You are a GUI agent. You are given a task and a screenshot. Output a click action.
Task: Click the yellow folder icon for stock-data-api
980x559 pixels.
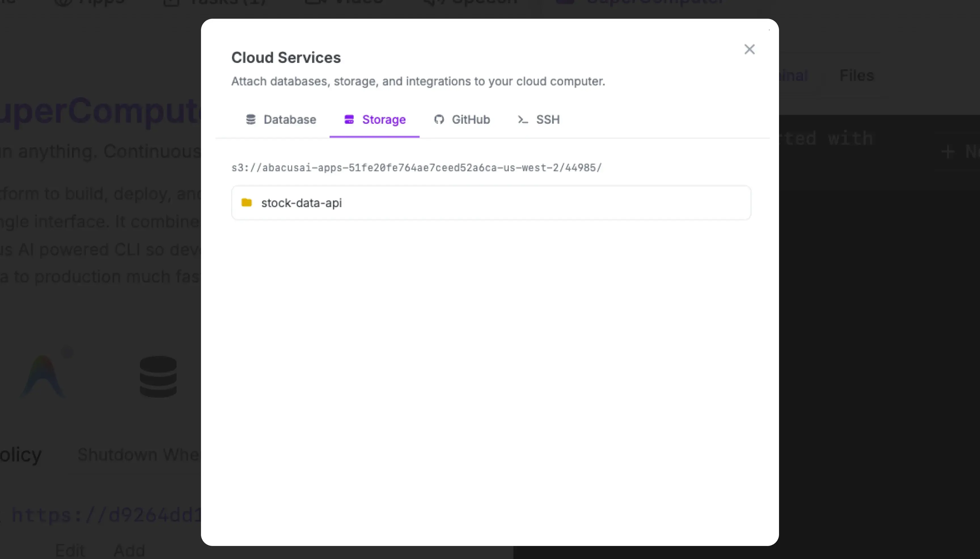pyautogui.click(x=246, y=202)
